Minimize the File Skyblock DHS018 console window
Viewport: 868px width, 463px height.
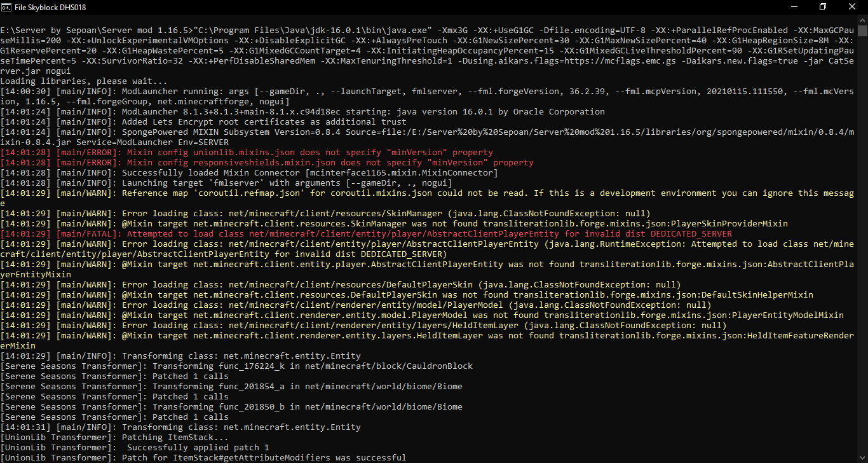click(x=794, y=7)
